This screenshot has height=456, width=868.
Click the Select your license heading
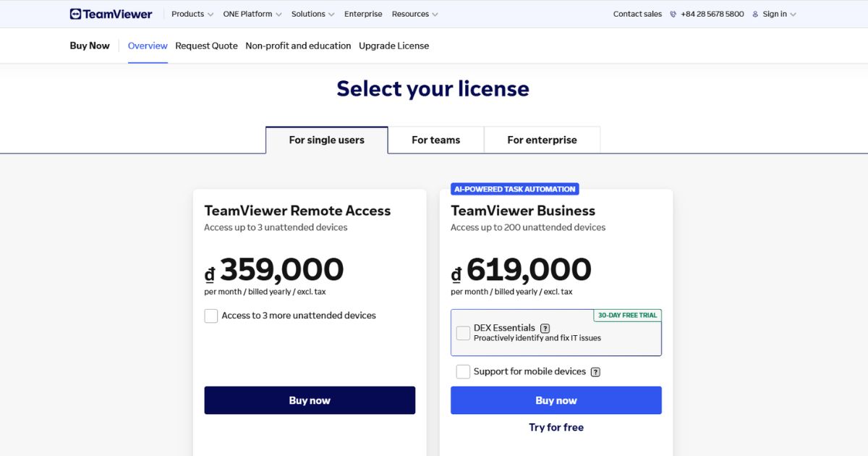433,89
